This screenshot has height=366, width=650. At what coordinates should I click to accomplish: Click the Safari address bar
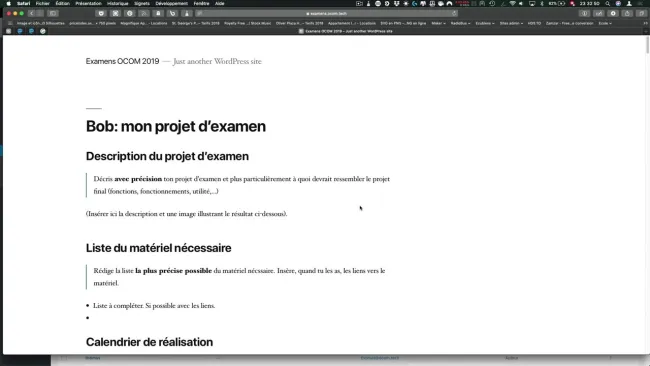[327, 13]
